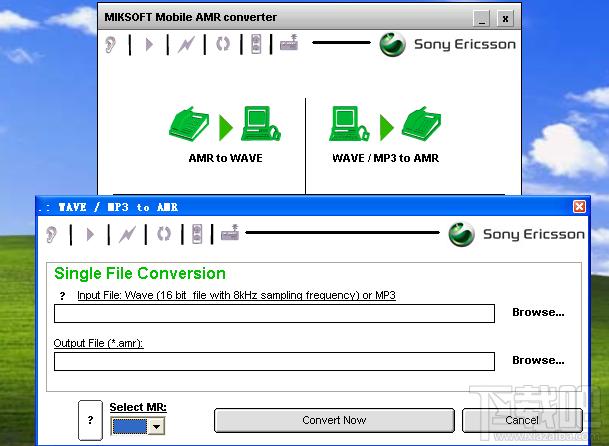Click the green phone icon above AMR to WAVE

tap(189, 123)
